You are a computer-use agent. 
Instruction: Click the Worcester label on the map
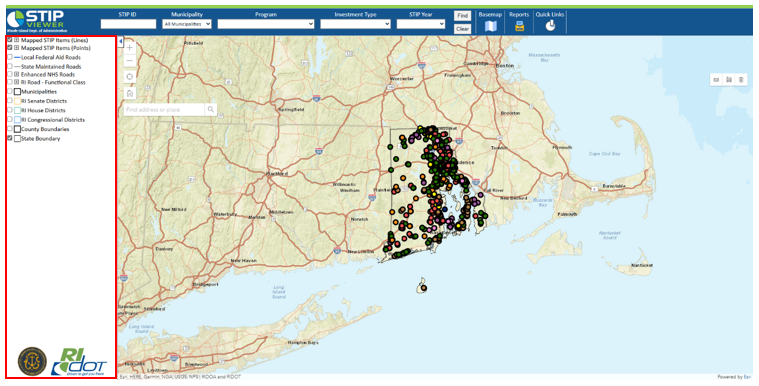tap(402, 78)
